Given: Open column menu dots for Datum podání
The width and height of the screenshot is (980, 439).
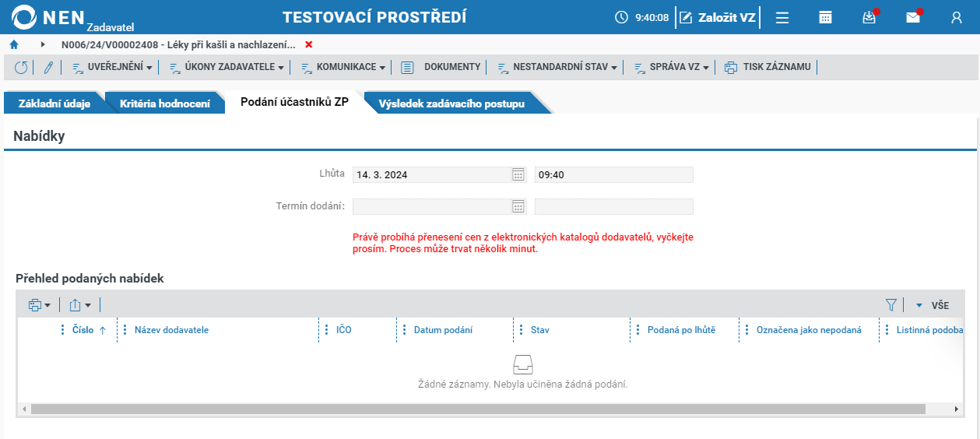Looking at the screenshot, I should (x=405, y=330).
